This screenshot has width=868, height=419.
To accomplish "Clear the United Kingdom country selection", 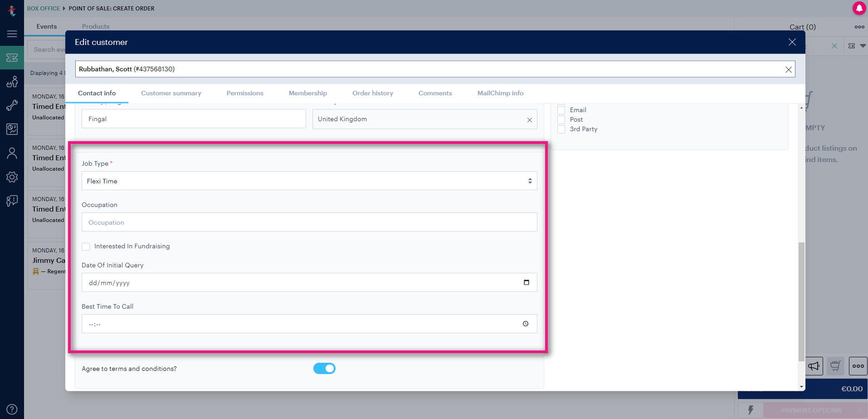I will click(529, 120).
